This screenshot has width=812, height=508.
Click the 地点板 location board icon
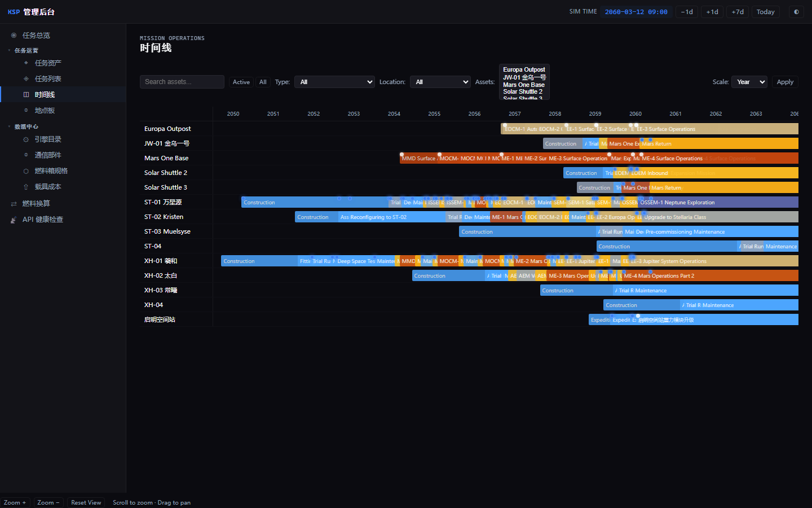(x=26, y=110)
